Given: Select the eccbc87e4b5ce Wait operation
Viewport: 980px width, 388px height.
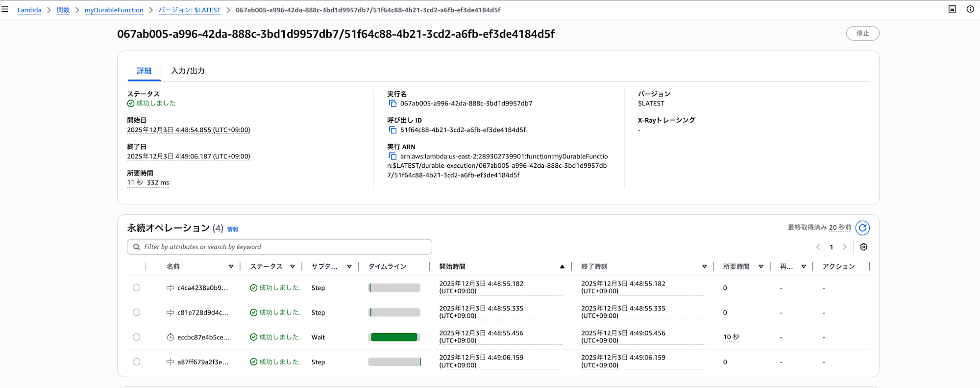Looking at the screenshot, I should click(136, 337).
